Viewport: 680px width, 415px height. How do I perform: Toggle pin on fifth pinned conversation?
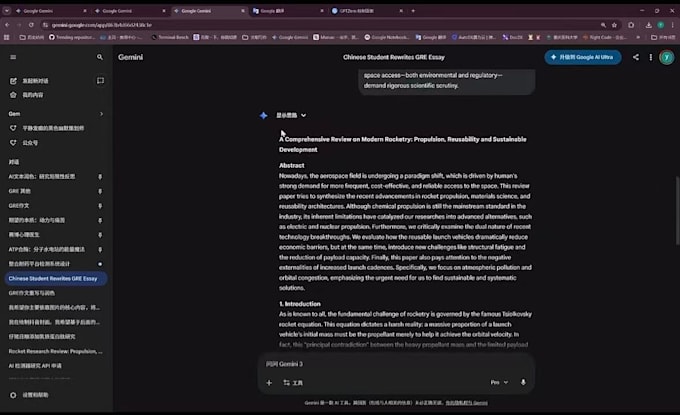pyautogui.click(x=100, y=235)
